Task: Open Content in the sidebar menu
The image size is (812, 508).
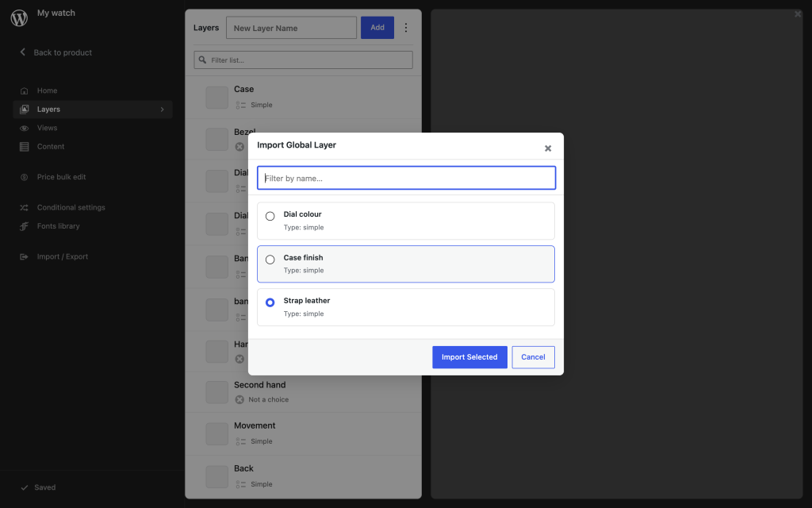Action: tap(51, 147)
